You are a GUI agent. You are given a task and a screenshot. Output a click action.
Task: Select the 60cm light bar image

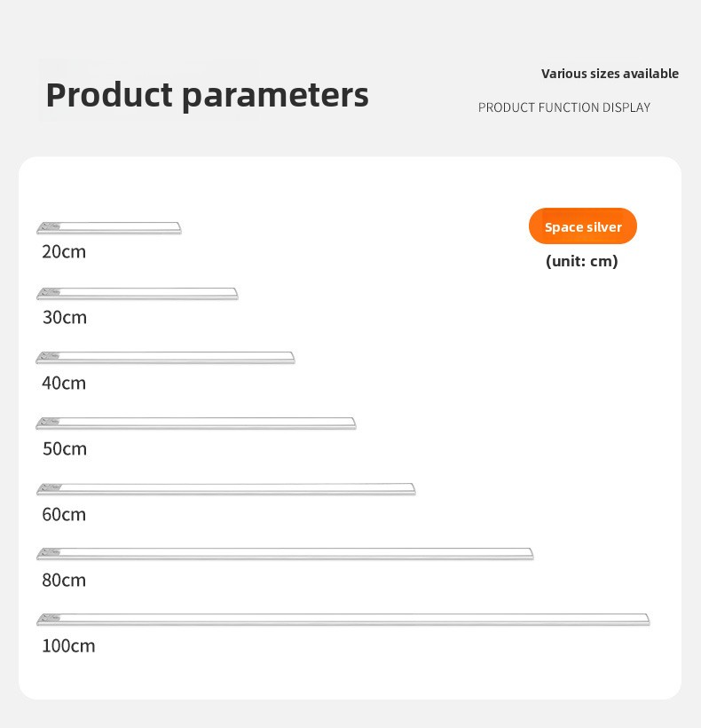tap(226, 489)
